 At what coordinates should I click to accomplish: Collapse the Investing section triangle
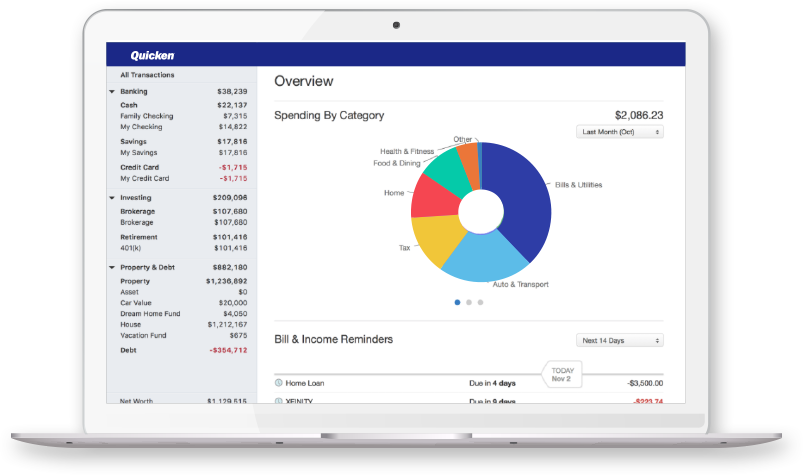coord(112,198)
